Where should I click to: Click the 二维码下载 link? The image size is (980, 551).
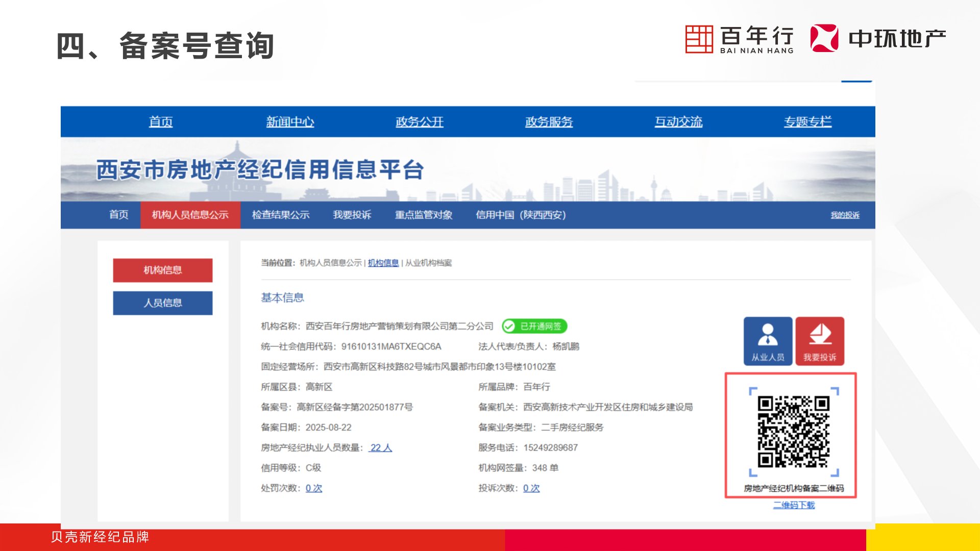point(794,505)
